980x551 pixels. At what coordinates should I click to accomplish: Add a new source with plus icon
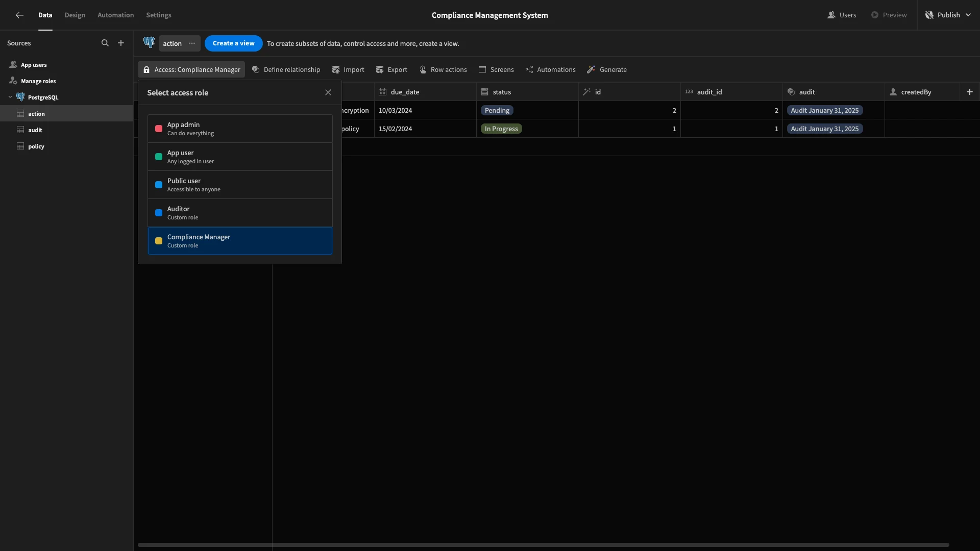point(121,43)
